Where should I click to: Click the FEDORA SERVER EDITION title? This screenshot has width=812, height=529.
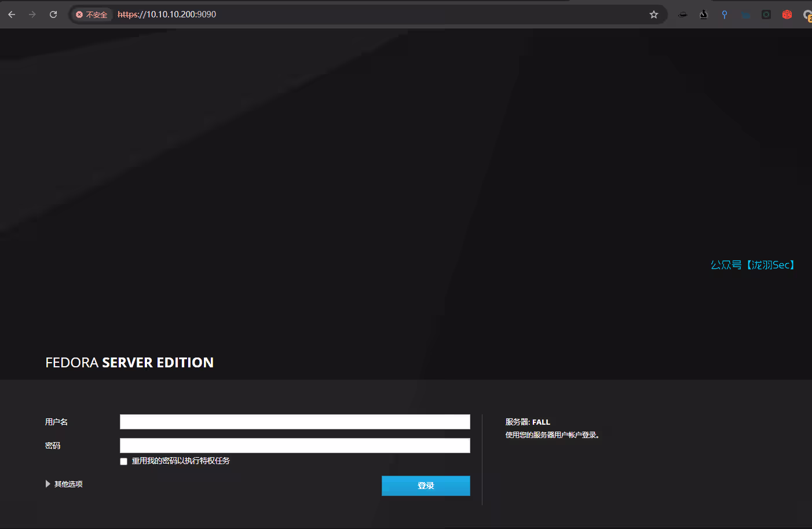(130, 363)
